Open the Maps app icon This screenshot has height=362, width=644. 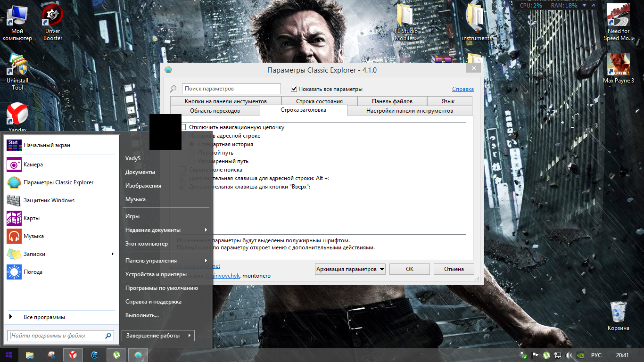(14, 218)
